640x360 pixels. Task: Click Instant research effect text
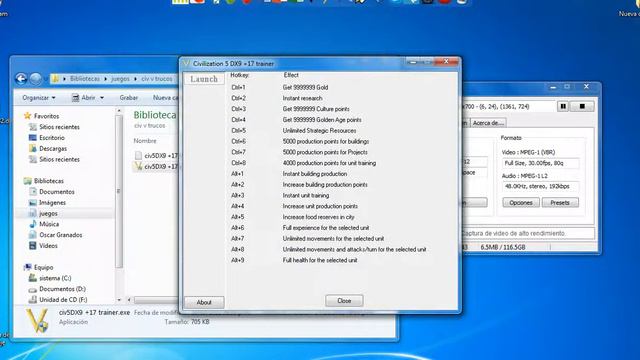(x=302, y=98)
